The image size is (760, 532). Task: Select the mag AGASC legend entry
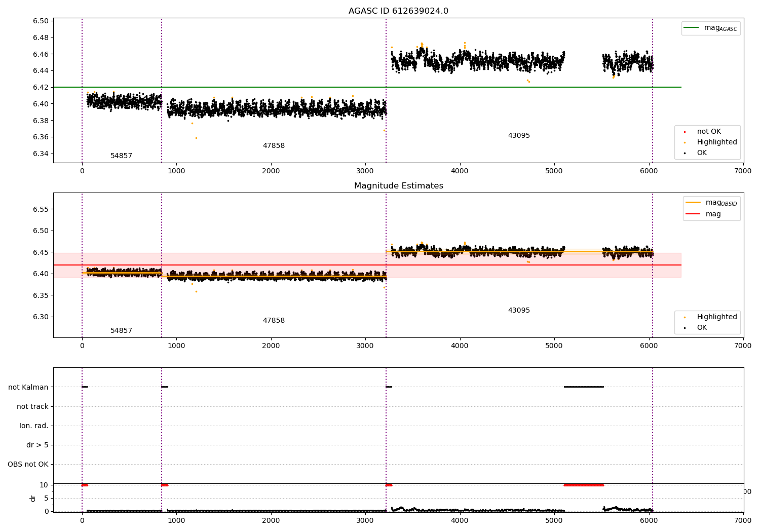point(711,28)
